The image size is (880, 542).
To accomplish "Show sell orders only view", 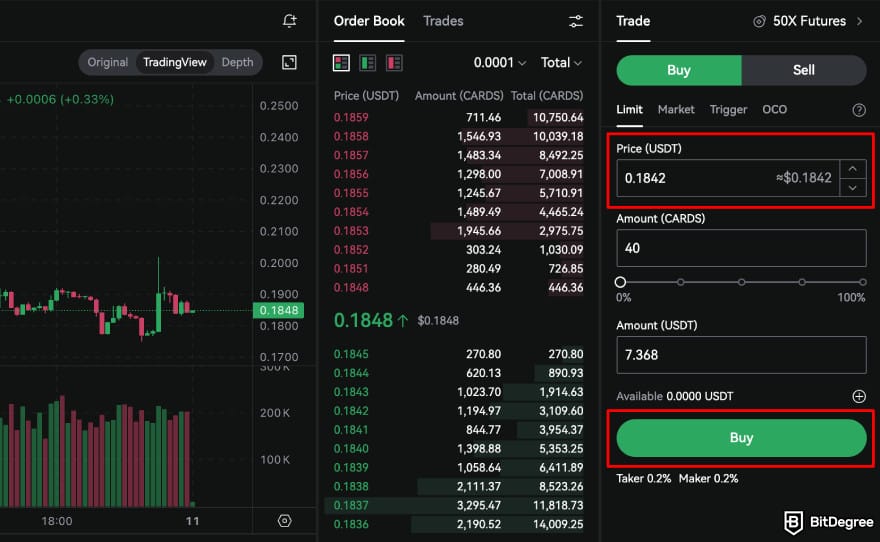I will [394, 63].
